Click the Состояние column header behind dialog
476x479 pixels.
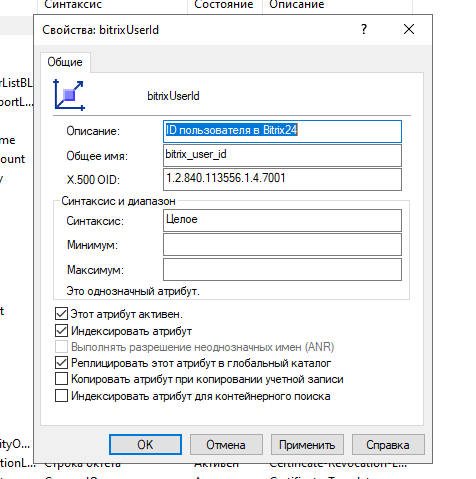tap(225, 5)
